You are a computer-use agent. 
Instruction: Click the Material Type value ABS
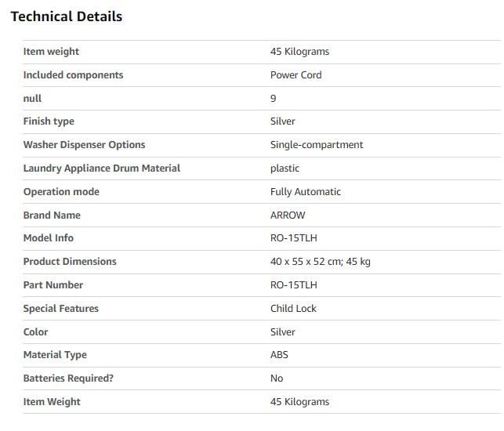(279, 355)
